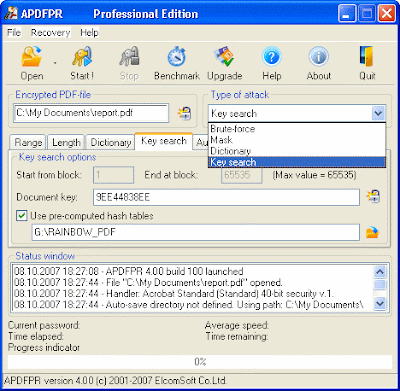Click the 'Current password:' label
Screen dimensions: 400x391
point(44,325)
